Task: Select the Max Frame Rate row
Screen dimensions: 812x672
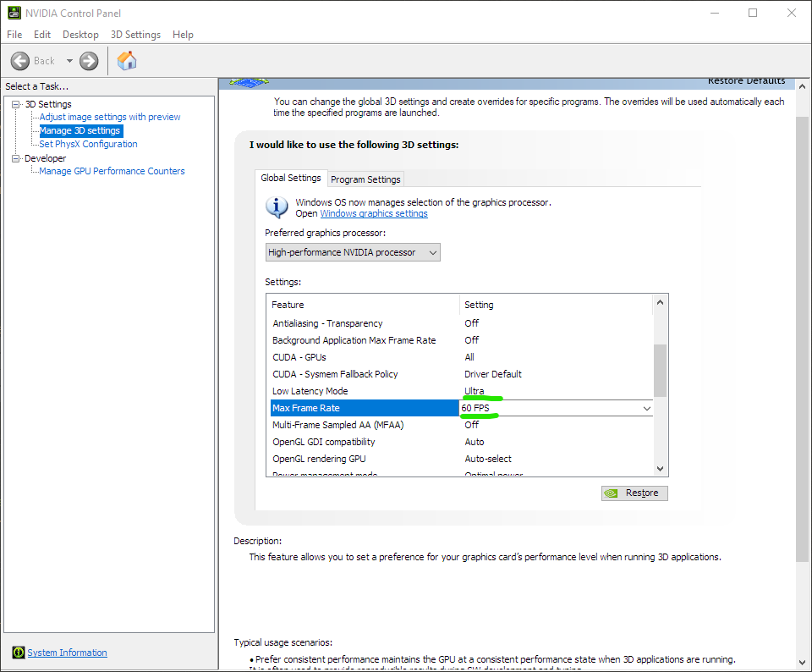Action: [461, 408]
